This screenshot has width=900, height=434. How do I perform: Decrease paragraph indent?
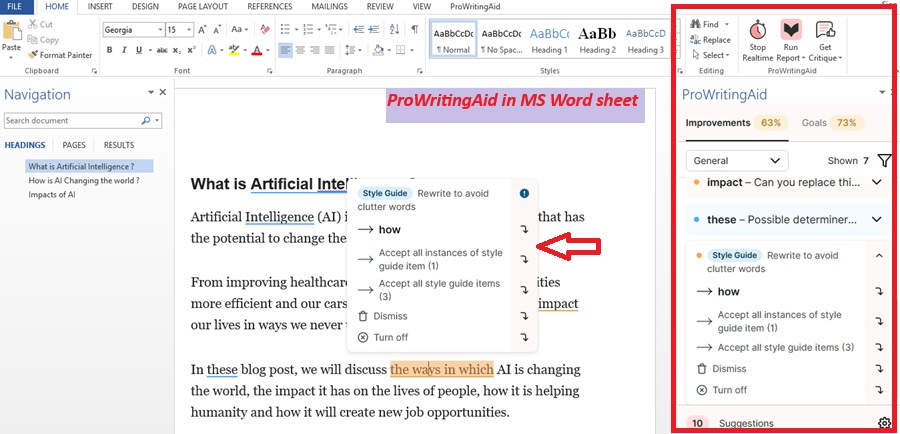[x=359, y=29]
